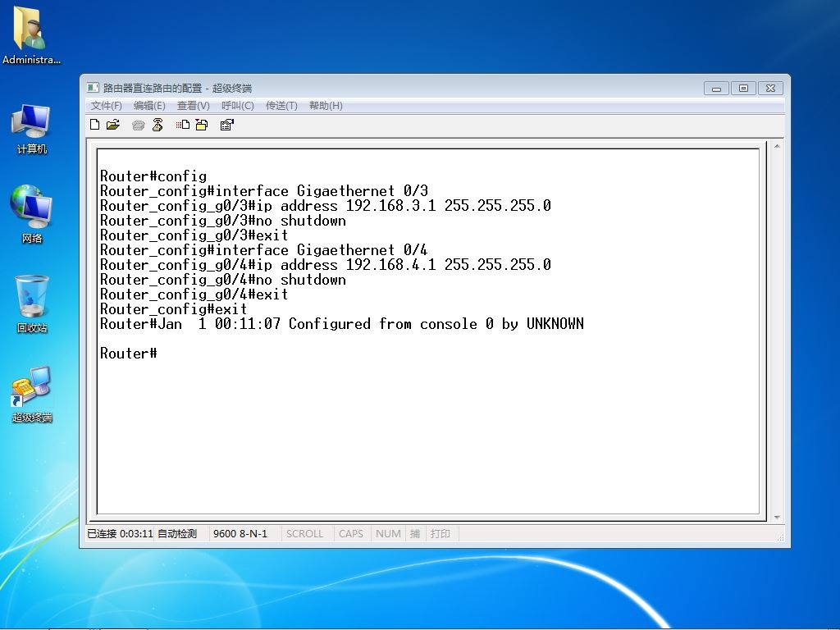
Task: Open the 帮助(H) menu
Action: pyautogui.click(x=325, y=106)
